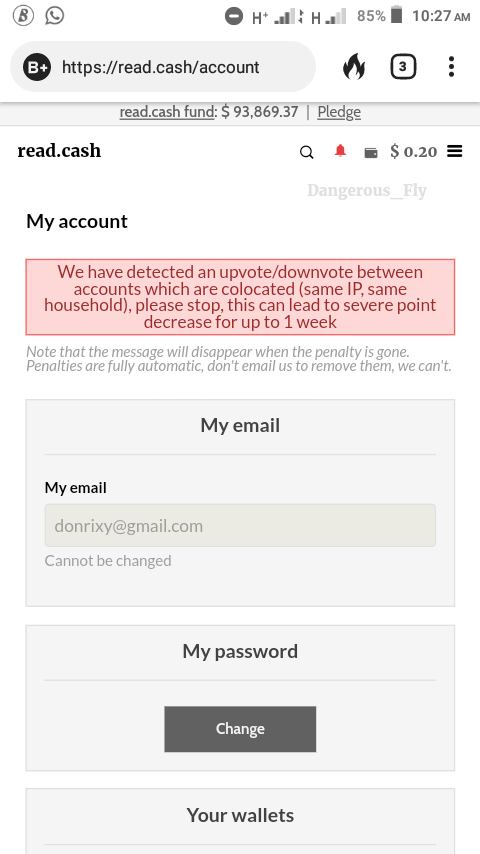Viewport: 480px width, 854px height.
Task: Open the browser three-dot overflow menu
Action: pos(451,67)
